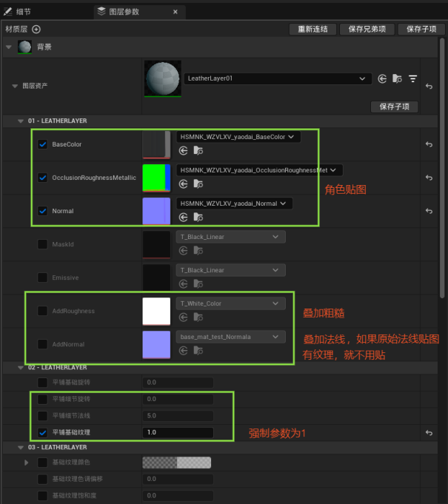Toggle the 平铺基础纹理 checkbox
This screenshot has width=448, height=504.
click(42, 432)
